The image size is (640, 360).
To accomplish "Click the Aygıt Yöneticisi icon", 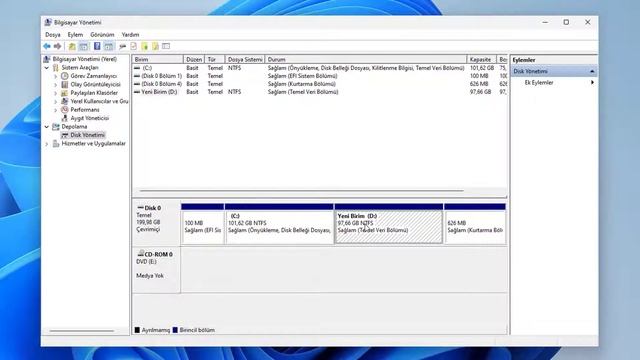I will click(64, 118).
